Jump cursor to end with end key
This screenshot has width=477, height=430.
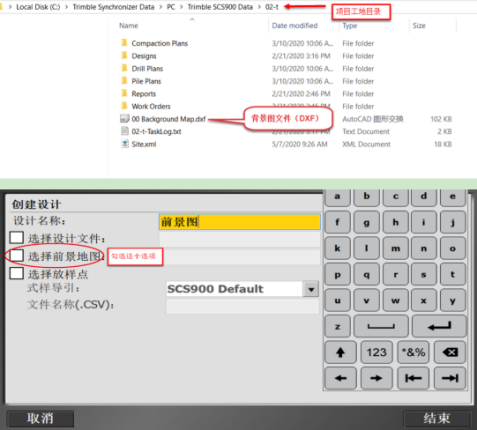[450, 378]
